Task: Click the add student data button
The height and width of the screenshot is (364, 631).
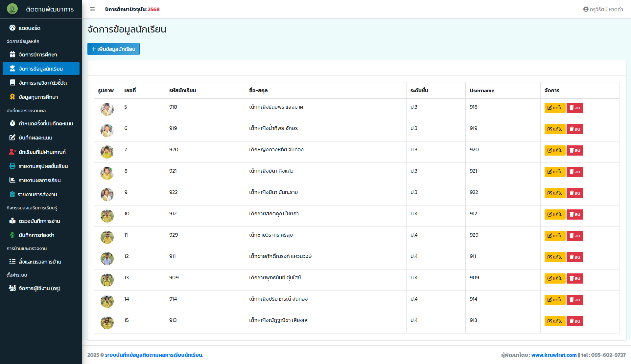Action: (x=113, y=49)
